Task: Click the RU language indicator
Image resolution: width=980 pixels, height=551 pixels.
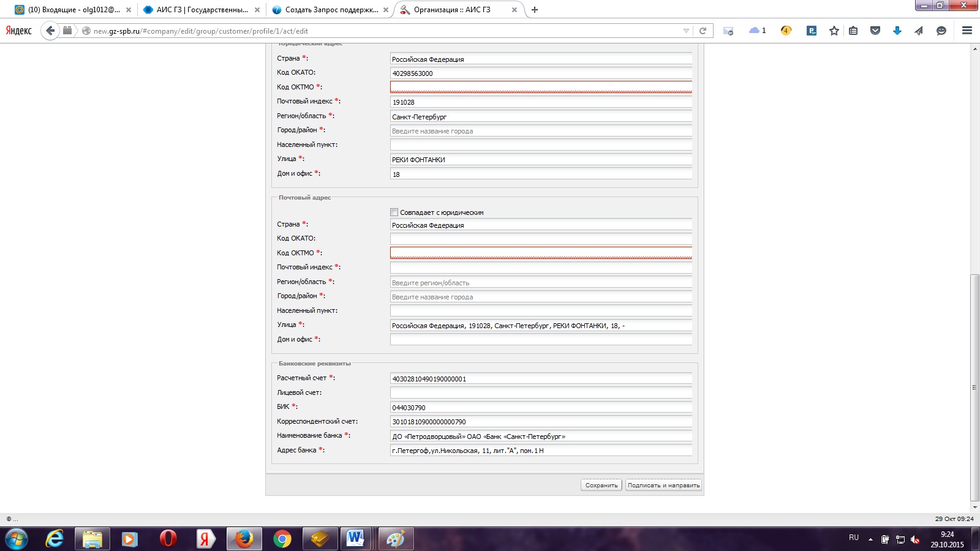Action: click(854, 538)
